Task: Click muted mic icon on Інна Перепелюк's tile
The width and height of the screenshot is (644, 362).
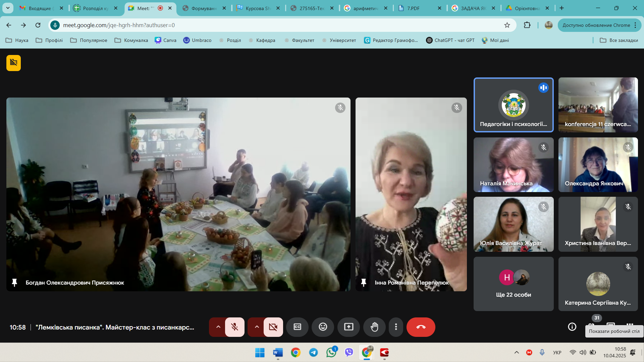Action: [457, 108]
